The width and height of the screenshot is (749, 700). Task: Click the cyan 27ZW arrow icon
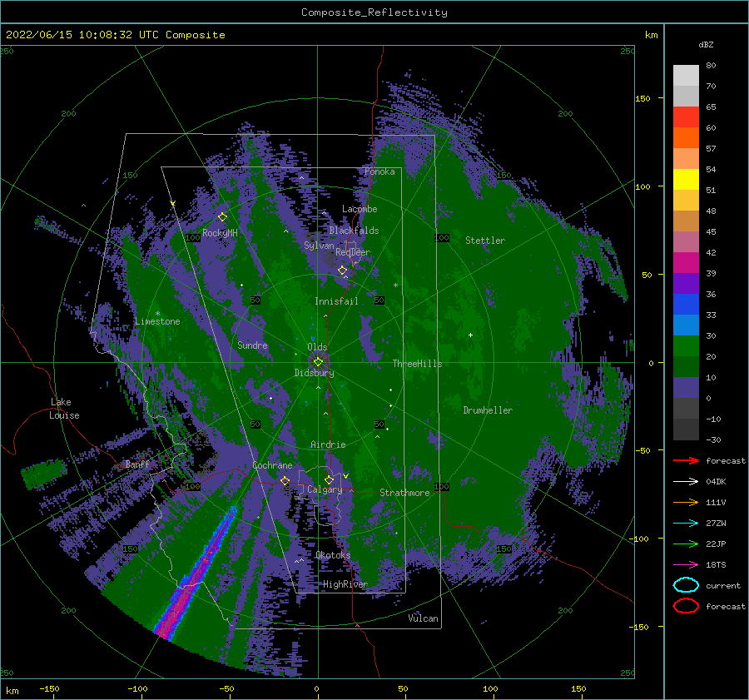point(686,524)
